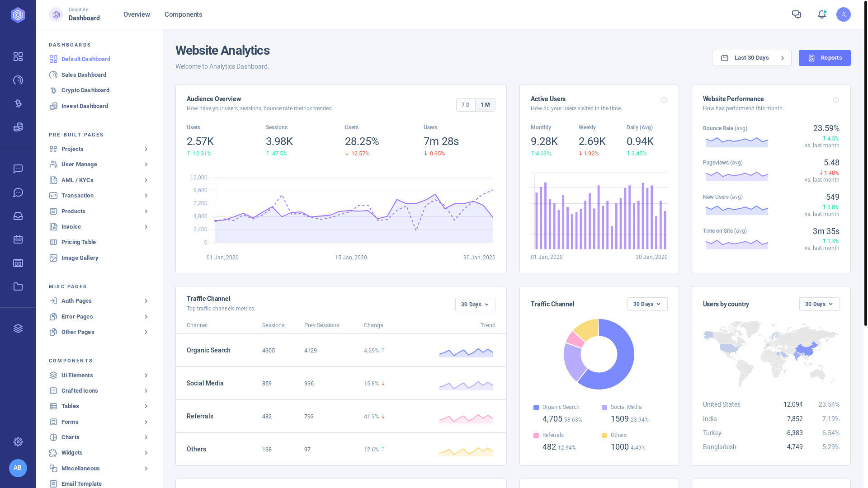The image size is (868, 488).
Task: Open the folder icon in left rail
Action: coord(18,286)
